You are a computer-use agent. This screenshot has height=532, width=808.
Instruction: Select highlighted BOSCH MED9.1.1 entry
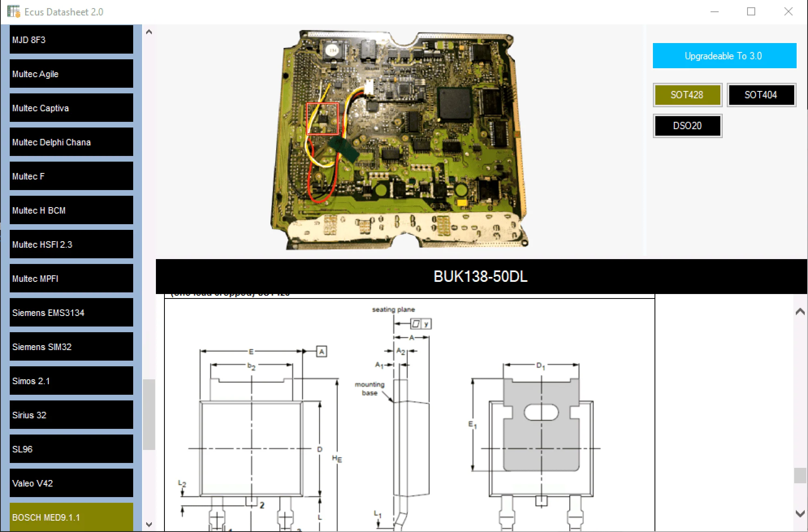pyautogui.click(x=71, y=517)
